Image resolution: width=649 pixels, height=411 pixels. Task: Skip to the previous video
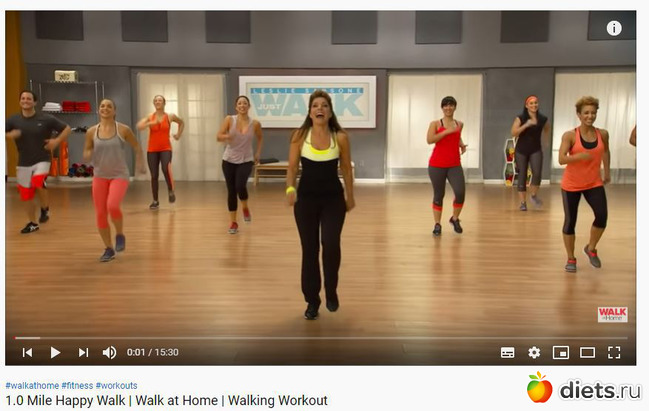27,352
